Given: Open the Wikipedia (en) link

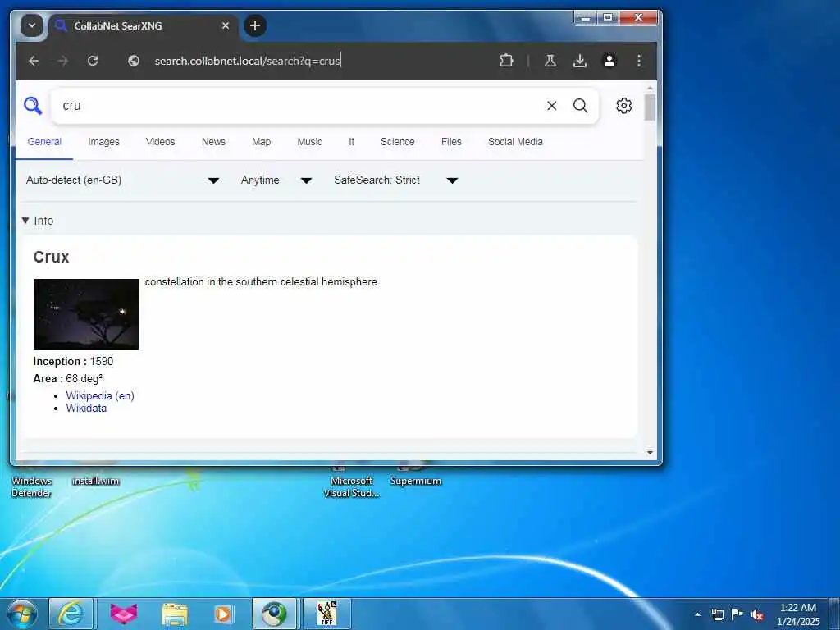Looking at the screenshot, I should [100, 396].
